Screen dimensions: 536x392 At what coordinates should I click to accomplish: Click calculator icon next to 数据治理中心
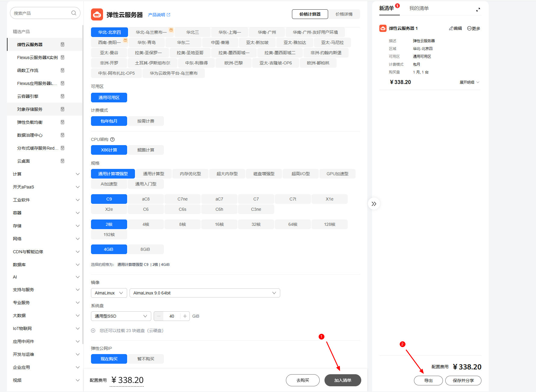63,135
